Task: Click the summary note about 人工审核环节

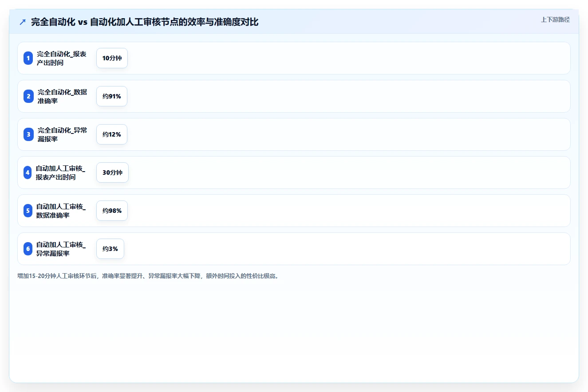Action: (148, 276)
